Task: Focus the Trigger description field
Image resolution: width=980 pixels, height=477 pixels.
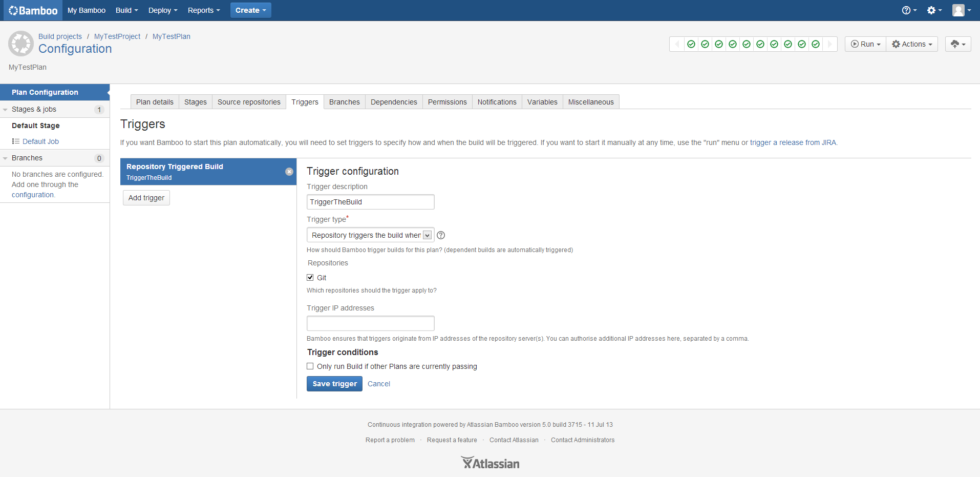Action: (x=370, y=202)
